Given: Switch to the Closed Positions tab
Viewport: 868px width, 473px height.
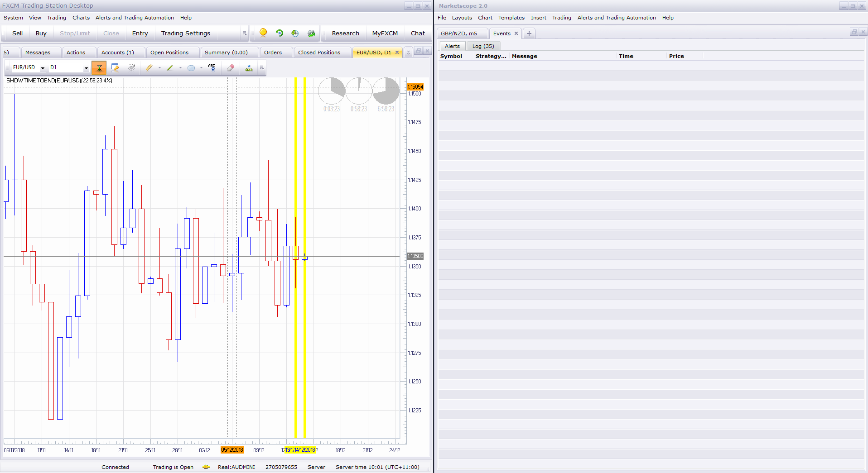Looking at the screenshot, I should [x=319, y=53].
